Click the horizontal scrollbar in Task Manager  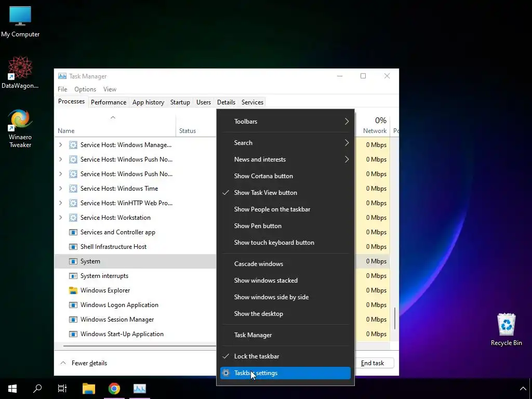point(139,346)
